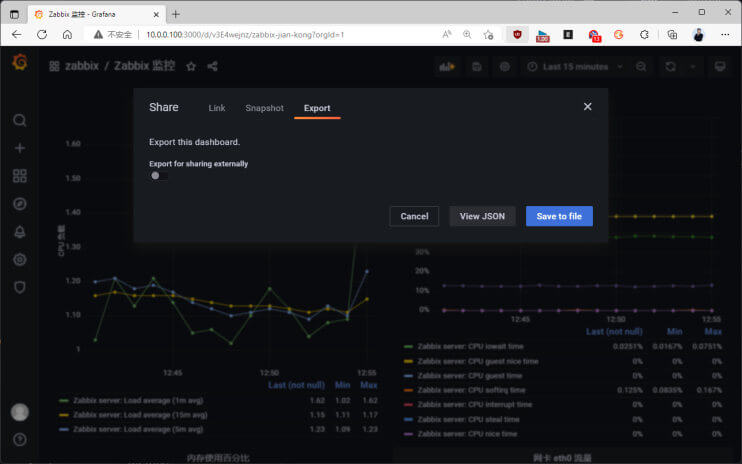
Task: Open the Last 15 minutes time picker
Action: point(575,67)
